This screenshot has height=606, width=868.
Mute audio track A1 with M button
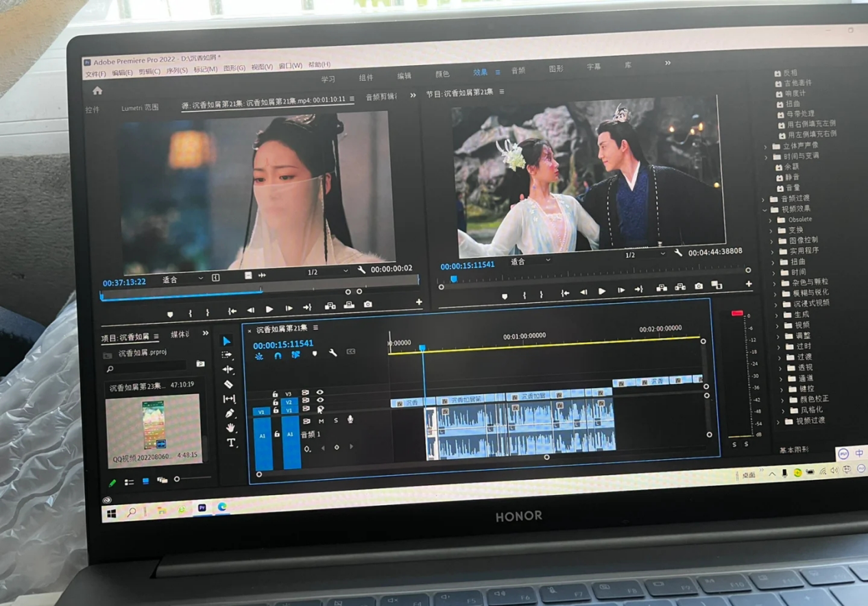(x=321, y=422)
